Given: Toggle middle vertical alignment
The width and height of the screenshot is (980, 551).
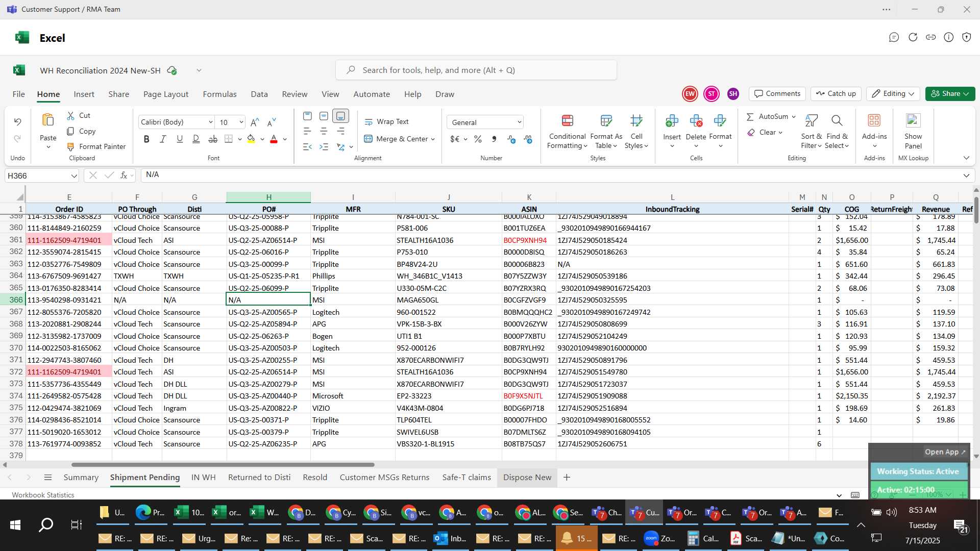Looking at the screenshot, I should click(x=324, y=116).
